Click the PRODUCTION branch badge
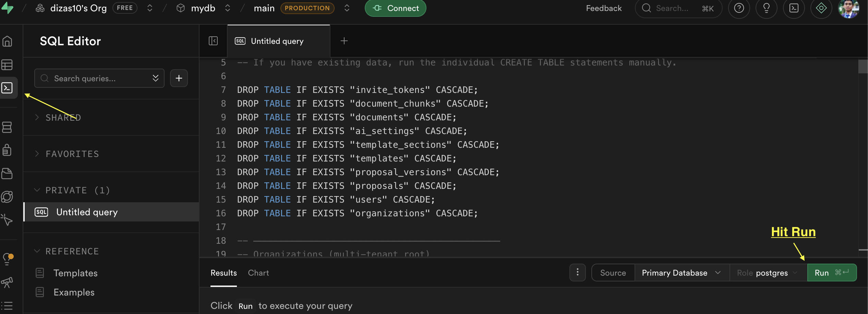 (308, 8)
